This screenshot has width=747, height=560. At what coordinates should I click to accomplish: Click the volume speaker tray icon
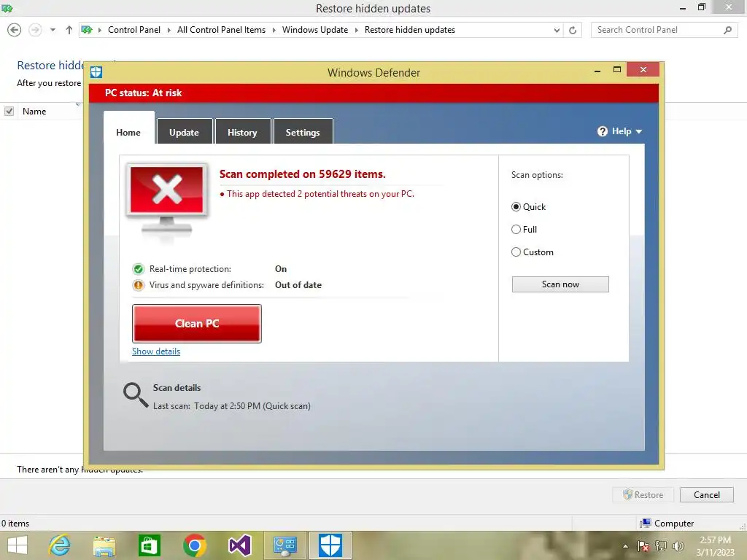click(678, 546)
